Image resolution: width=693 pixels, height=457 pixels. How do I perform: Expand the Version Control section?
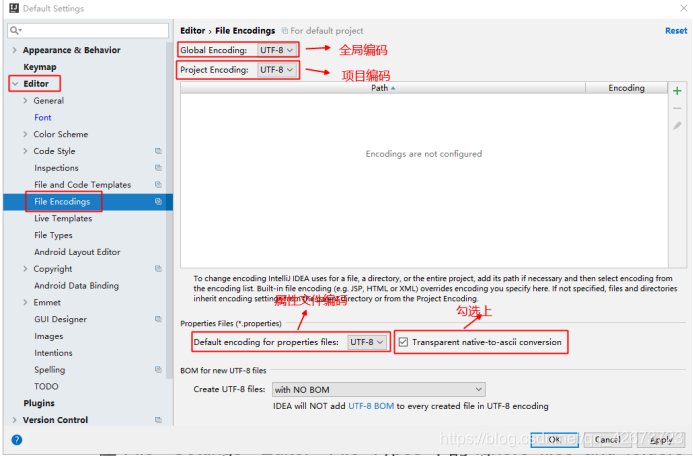point(15,420)
